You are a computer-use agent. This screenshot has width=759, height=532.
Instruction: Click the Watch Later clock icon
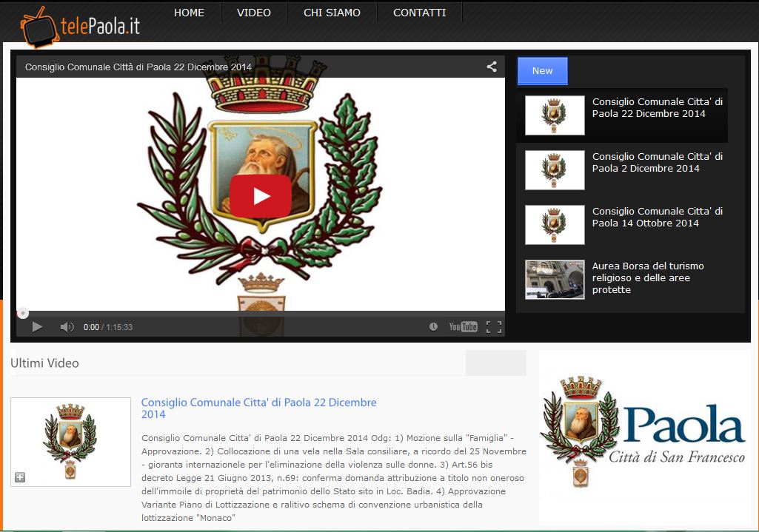(x=433, y=327)
